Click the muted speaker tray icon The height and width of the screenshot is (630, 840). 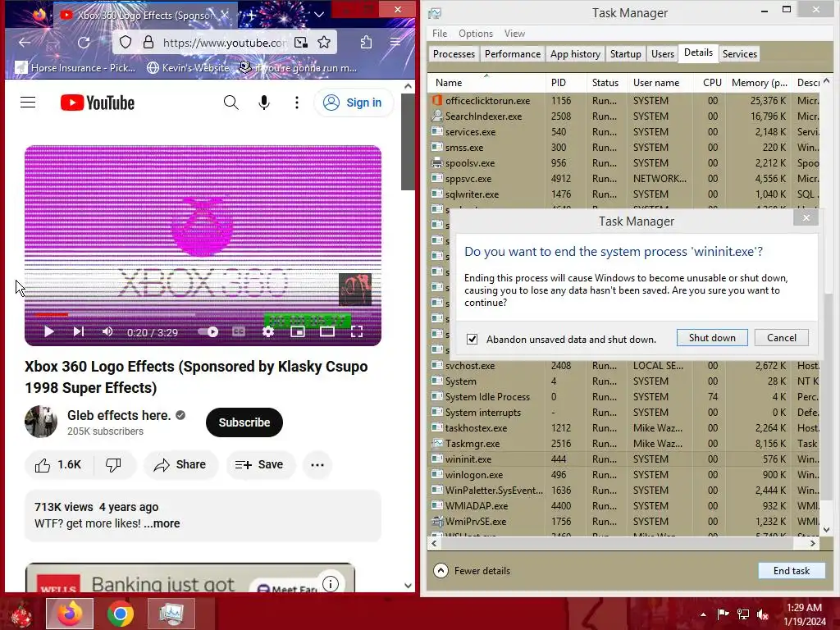tap(762, 614)
